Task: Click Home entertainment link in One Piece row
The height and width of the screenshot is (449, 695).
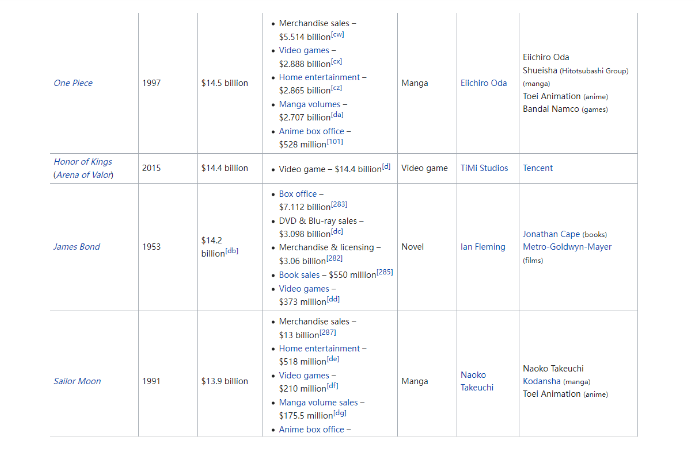Action: pyautogui.click(x=319, y=77)
